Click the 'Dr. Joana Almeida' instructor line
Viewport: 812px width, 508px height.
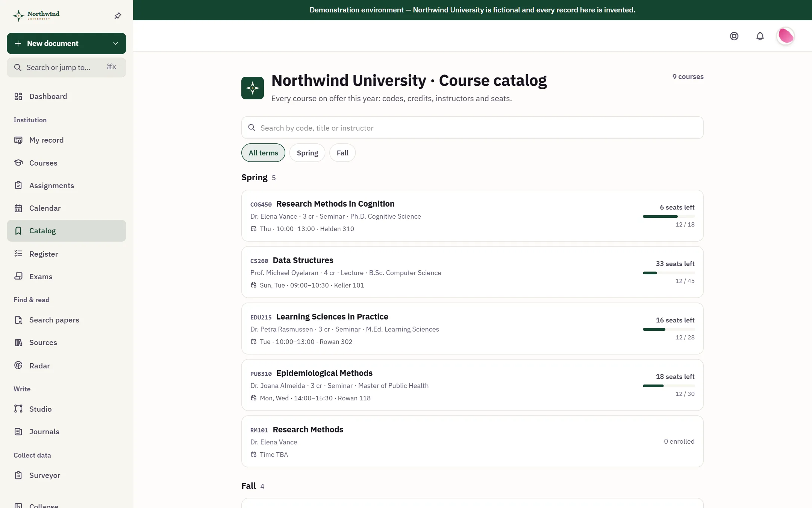tap(278, 386)
